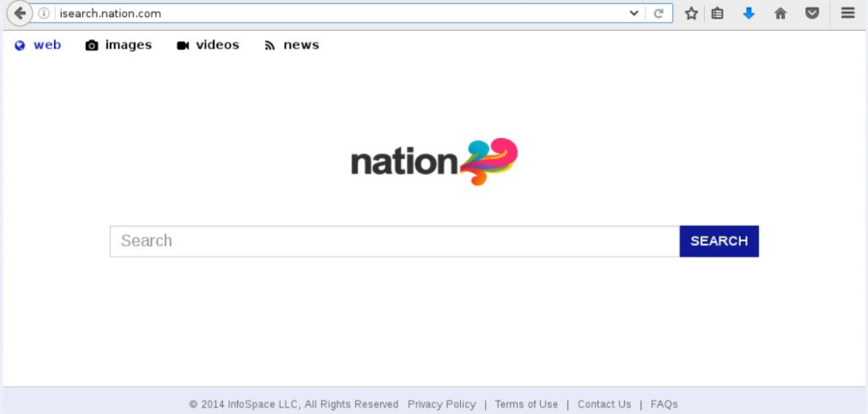Click the RSS feed icon beside news
Screen dimensions: 868x414
point(270,45)
